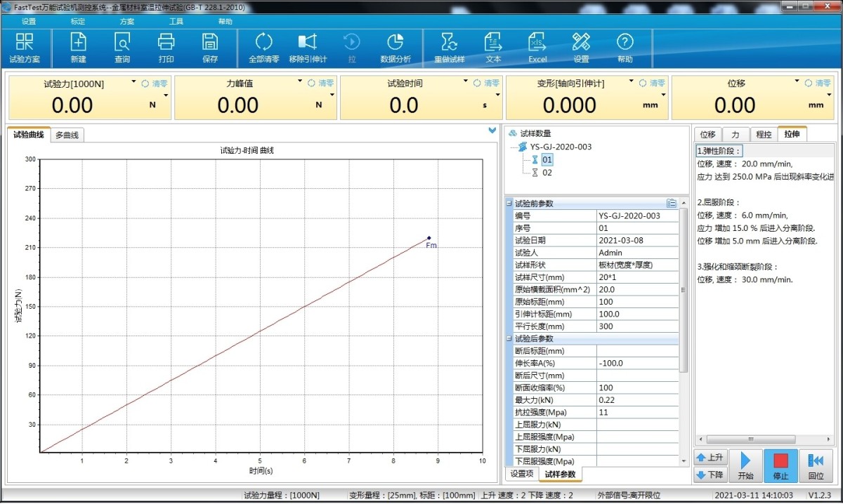Screen dimensions: 843x504
Task: Click the 移除引伸计 remove extensometer icon
Action: [x=308, y=48]
